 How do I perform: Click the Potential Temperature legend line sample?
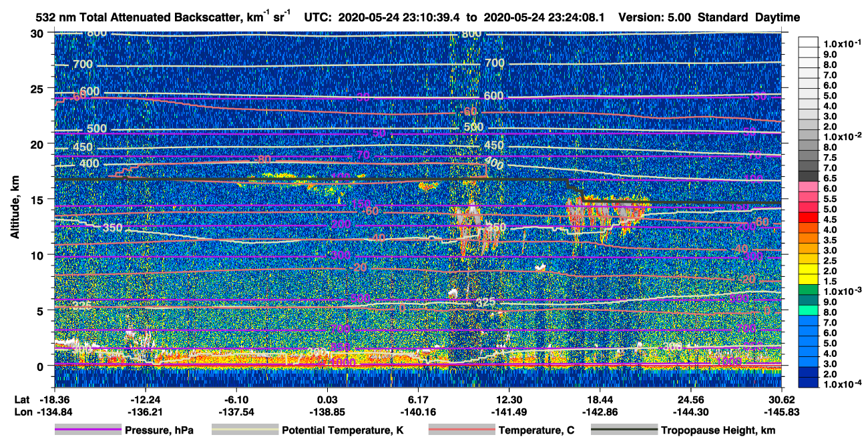[x=244, y=430]
